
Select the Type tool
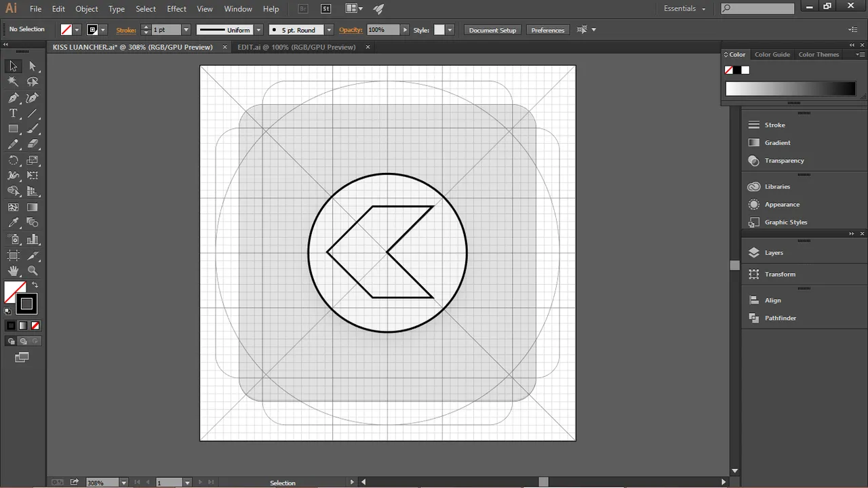coord(13,113)
